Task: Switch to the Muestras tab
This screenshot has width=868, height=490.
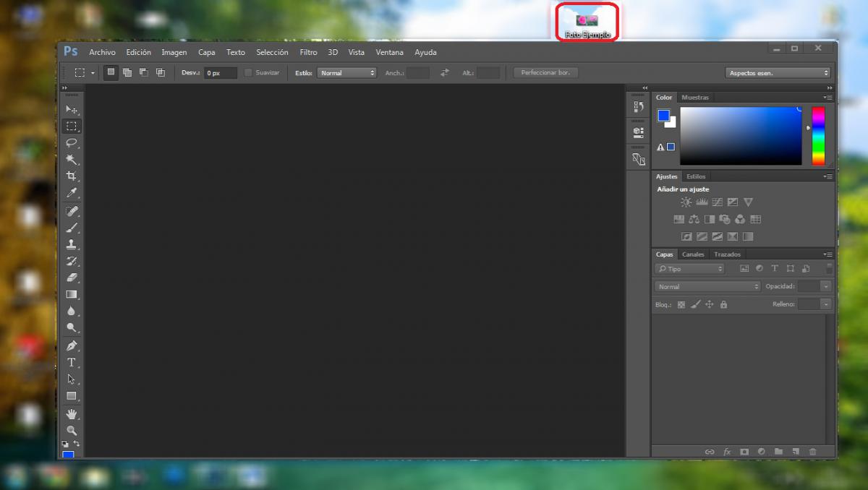Action: (x=695, y=97)
